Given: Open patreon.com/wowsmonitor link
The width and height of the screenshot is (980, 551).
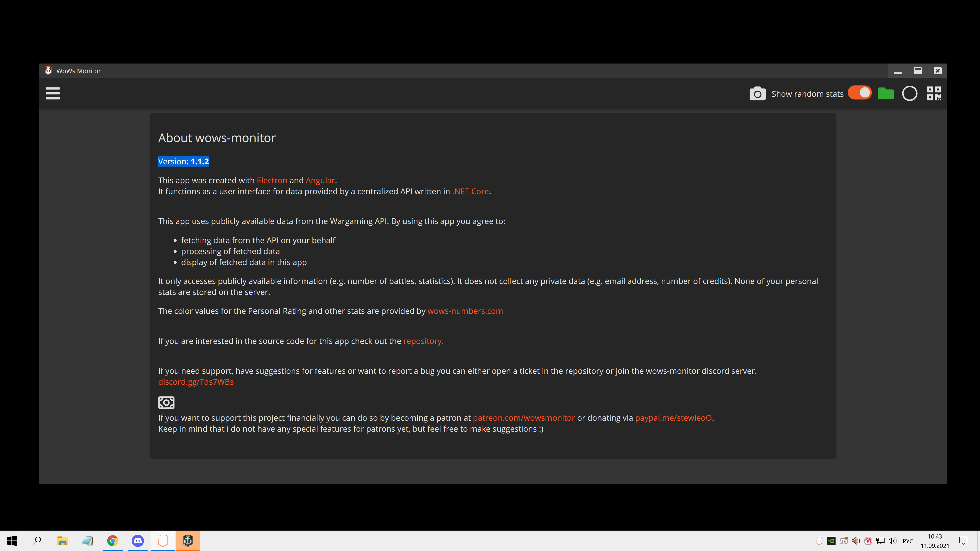Looking at the screenshot, I should coord(523,418).
